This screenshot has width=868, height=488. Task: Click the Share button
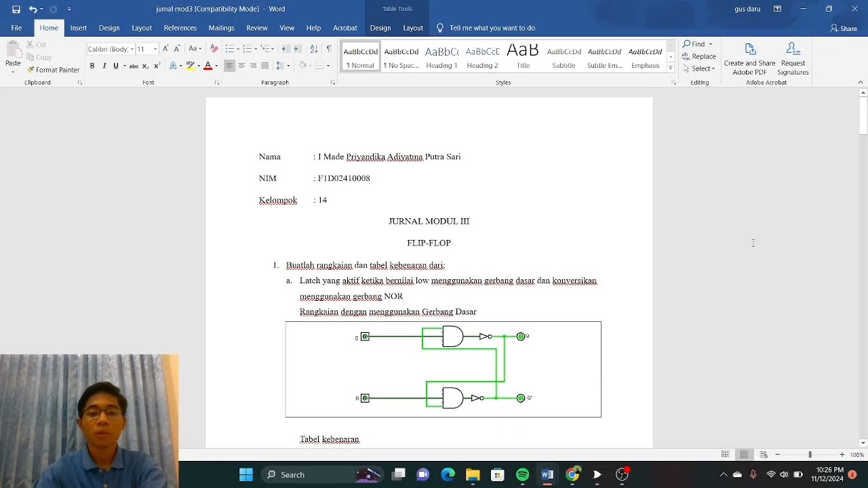click(844, 28)
